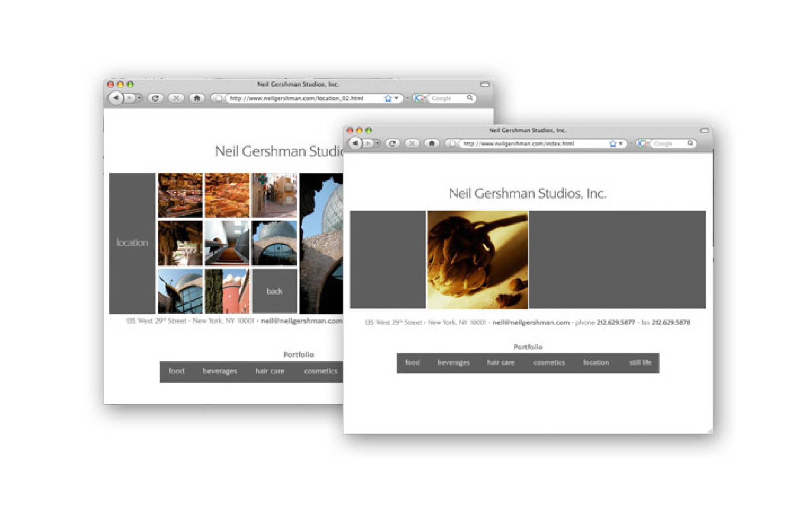
Task: Click the green zoom button of the front window
Action: click(x=369, y=130)
